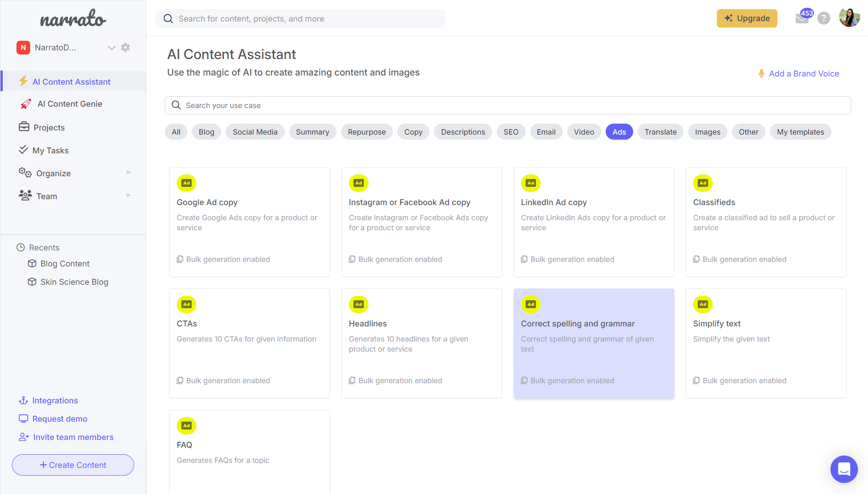Open the Skin Science Blog from Recents
868x494 pixels.
74,282
